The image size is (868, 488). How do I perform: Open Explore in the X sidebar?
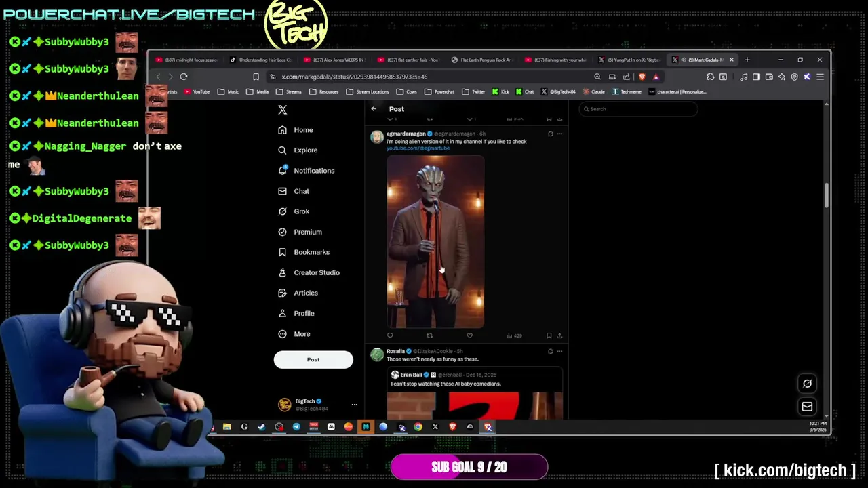pyautogui.click(x=298, y=150)
